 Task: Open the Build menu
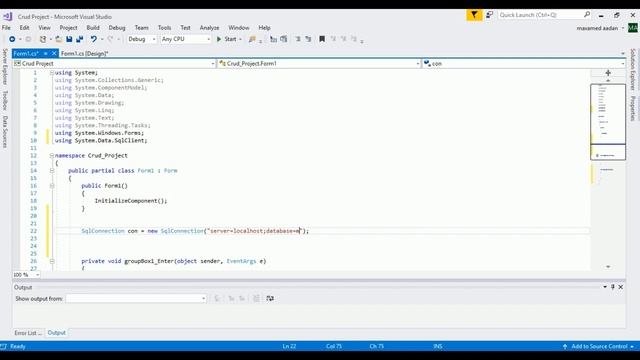pos(93,28)
